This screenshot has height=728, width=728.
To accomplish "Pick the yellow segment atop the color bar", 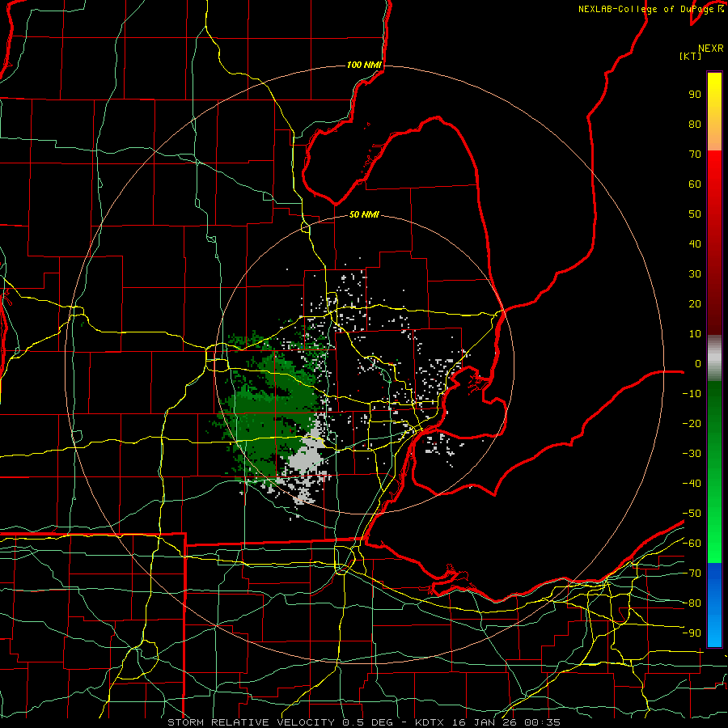I will [714, 112].
